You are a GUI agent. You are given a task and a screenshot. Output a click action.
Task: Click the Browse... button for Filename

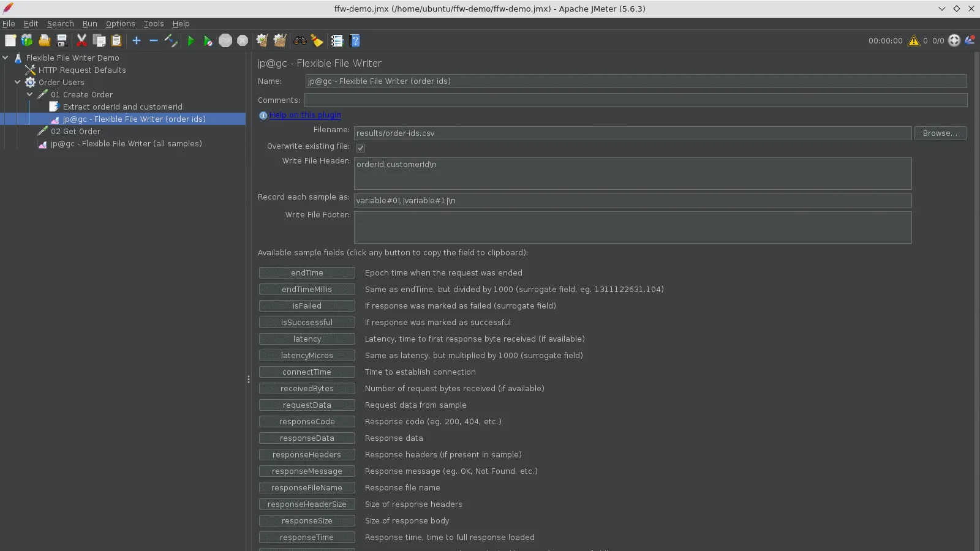pyautogui.click(x=940, y=133)
